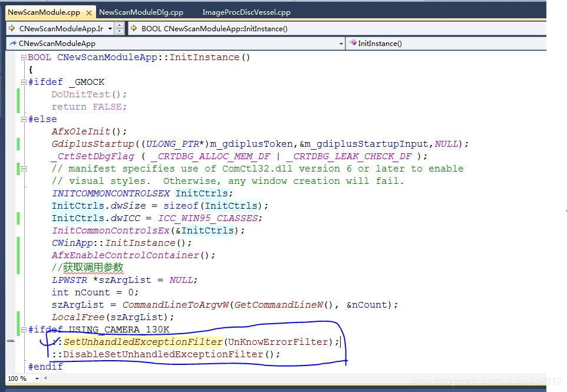
Task: Click the purple method icon beside InitInstance()
Action: (352, 43)
